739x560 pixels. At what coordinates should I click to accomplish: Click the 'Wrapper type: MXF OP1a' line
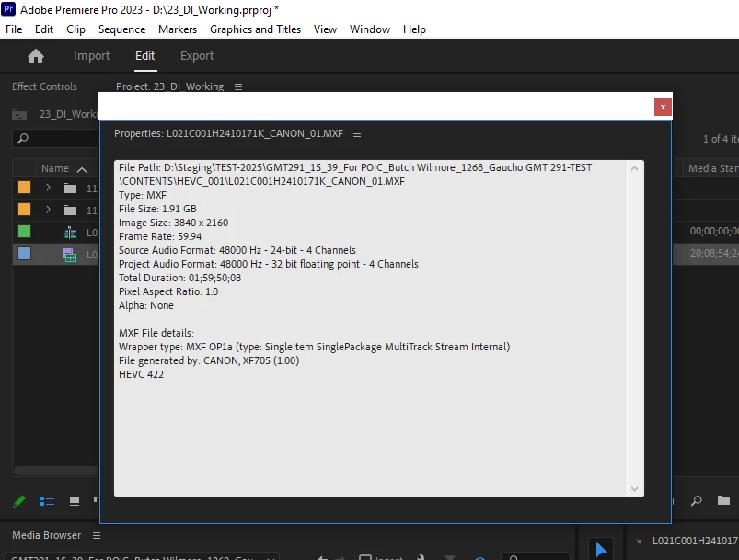[x=315, y=347]
